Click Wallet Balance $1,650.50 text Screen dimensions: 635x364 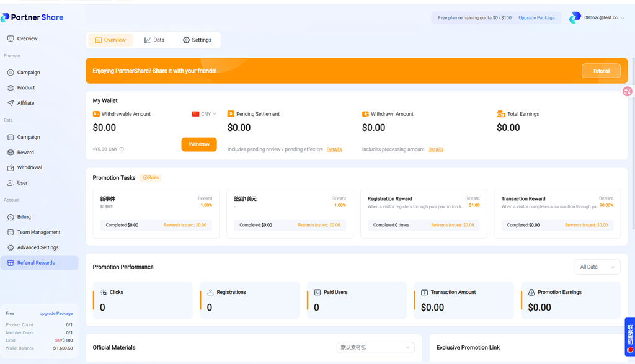pyautogui.click(x=39, y=348)
